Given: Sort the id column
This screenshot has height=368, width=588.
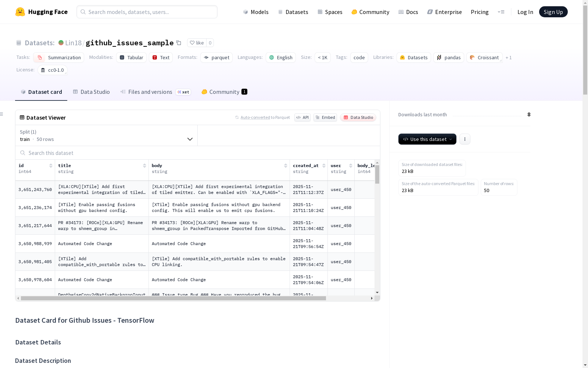Looking at the screenshot, I should pyautogui.click(x=51, y=166).
